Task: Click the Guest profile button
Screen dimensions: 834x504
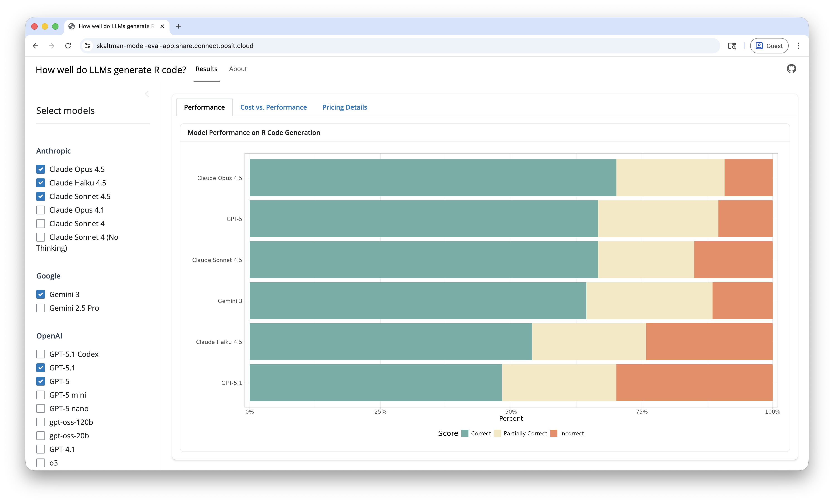Action: tap(769, 46)
